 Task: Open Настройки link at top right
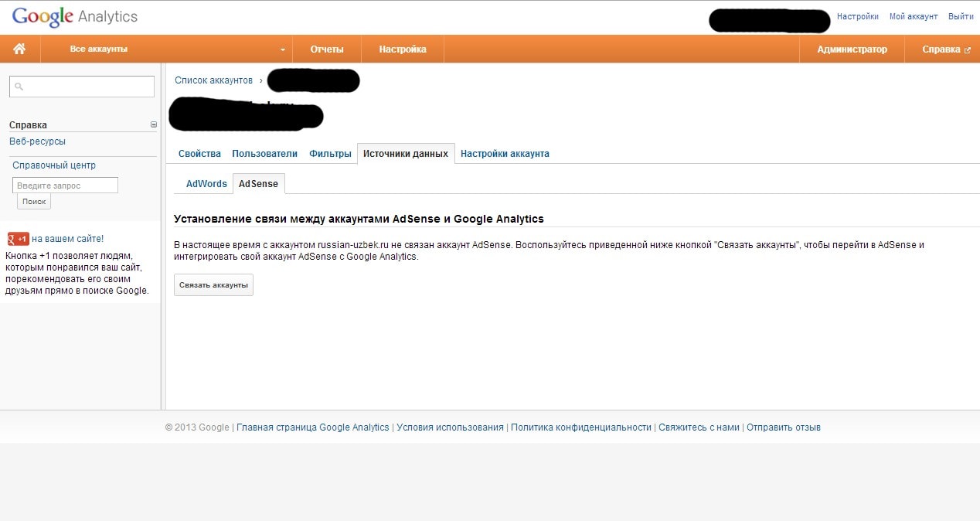(858, 16)
